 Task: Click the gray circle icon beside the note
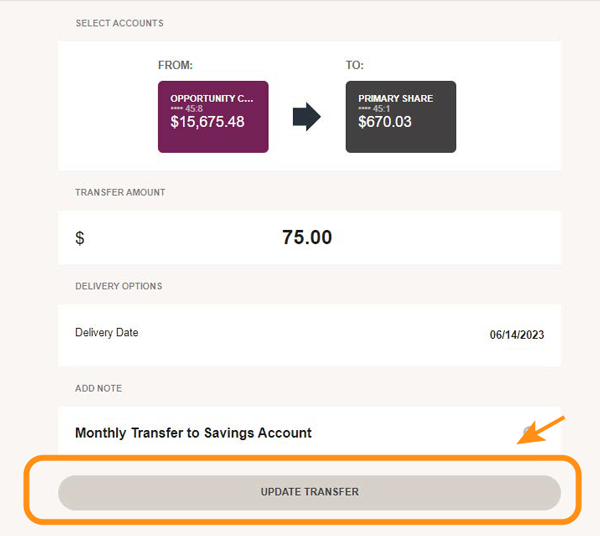pos(528,432)
